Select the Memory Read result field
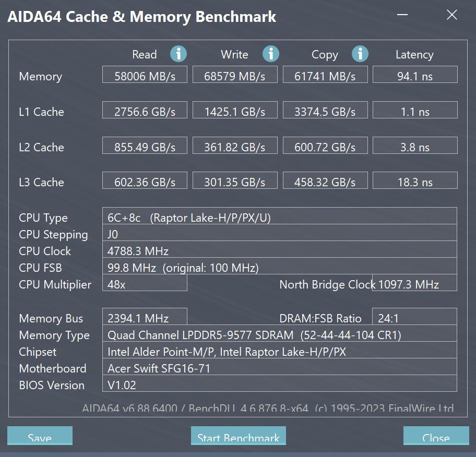Viewport: 476px width, 457px height. (145, 75)
